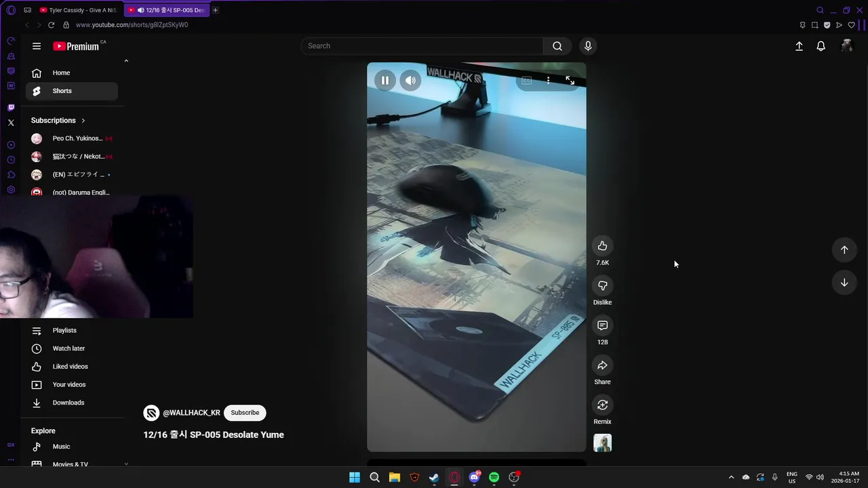Click the site lock icon in the address bar
868x488 pixels.
click(x=66, y=25)
